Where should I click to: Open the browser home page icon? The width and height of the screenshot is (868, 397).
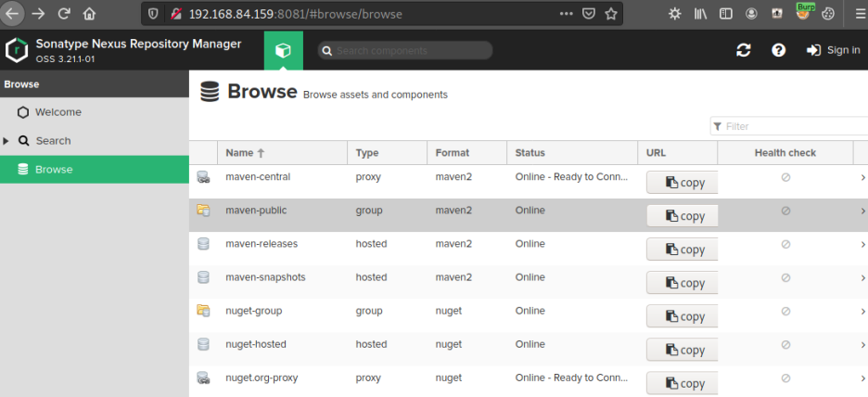point(89,14)
